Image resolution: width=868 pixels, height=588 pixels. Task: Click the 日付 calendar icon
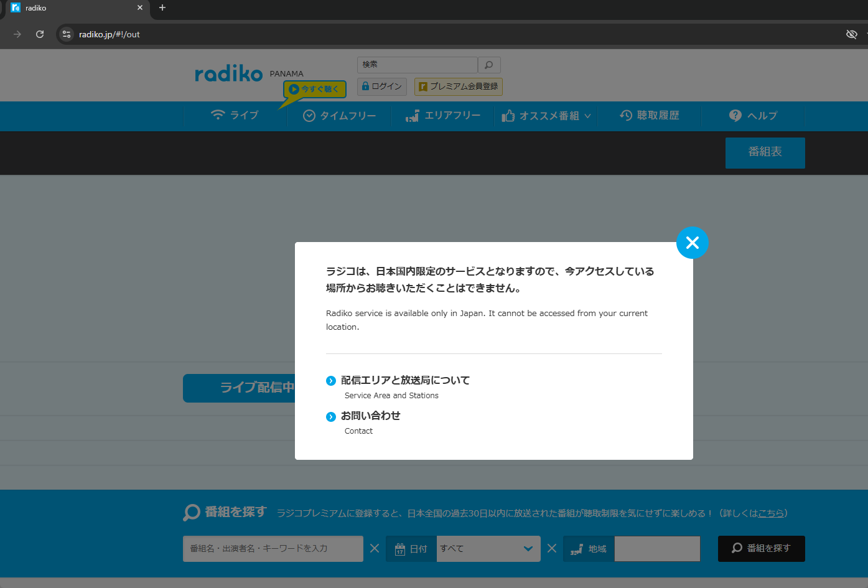click(x=400, y=549)
